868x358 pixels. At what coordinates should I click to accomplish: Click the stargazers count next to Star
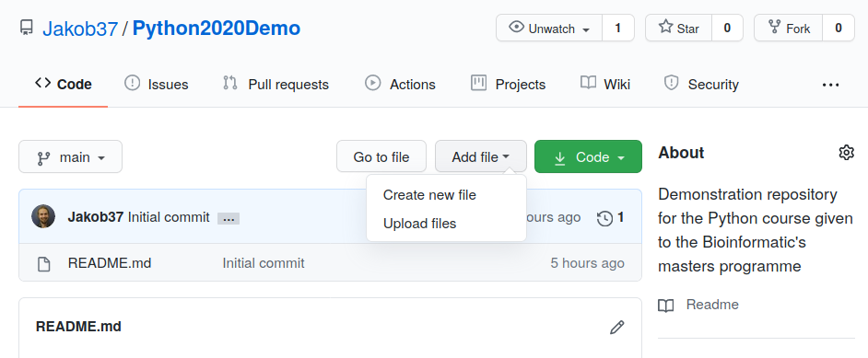(x=727, y=28)
